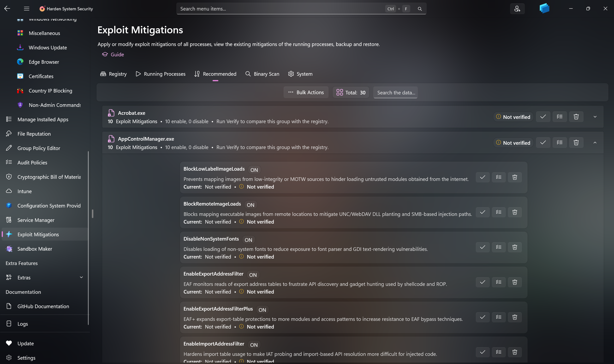Screen dimensions: 614x364
Task: Apply DisableNonSystemFonts mitigation checkmark
Action: click(483, 247)
